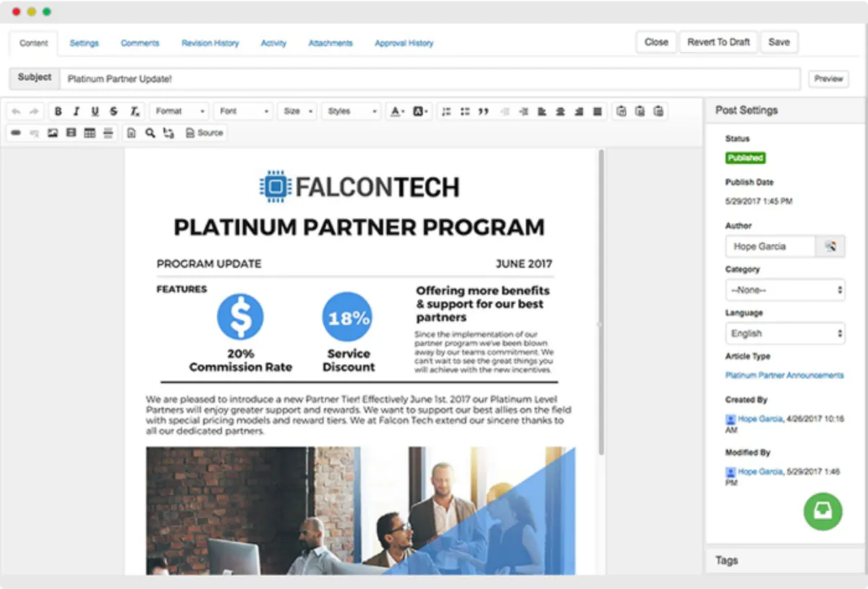The width and height of the screenshot is (868, 589).
Task: Increase the paragraph indent
Action: pos(524,111)
